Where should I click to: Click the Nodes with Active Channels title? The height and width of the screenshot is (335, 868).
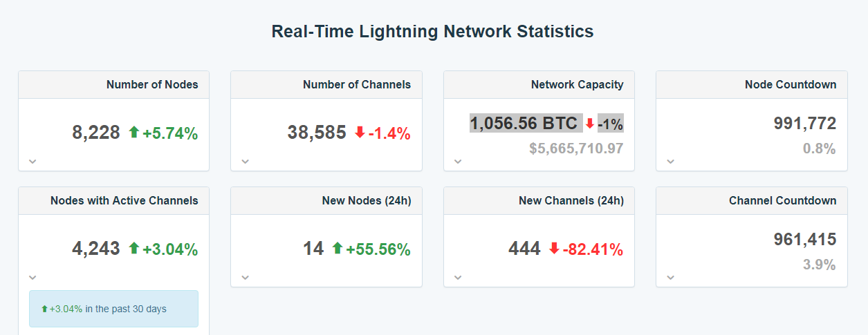124,201
